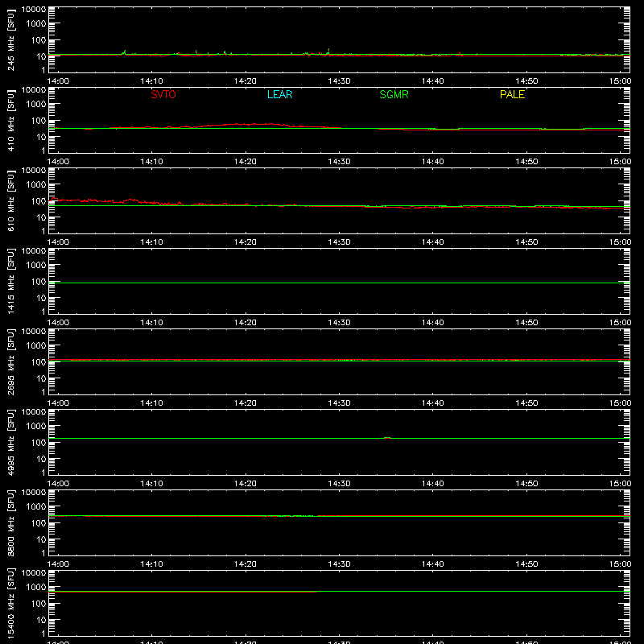Click the '4995 MHz [SFU]' axis title
The height and width of the screenshot is (644, 644).
click(10, 442)
